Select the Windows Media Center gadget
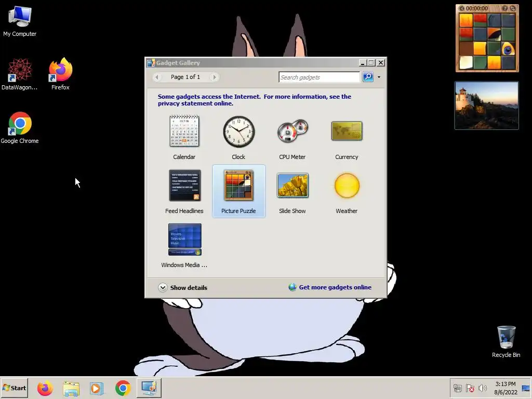This screenshot has height=399, width=532. (x=184, y=246)
